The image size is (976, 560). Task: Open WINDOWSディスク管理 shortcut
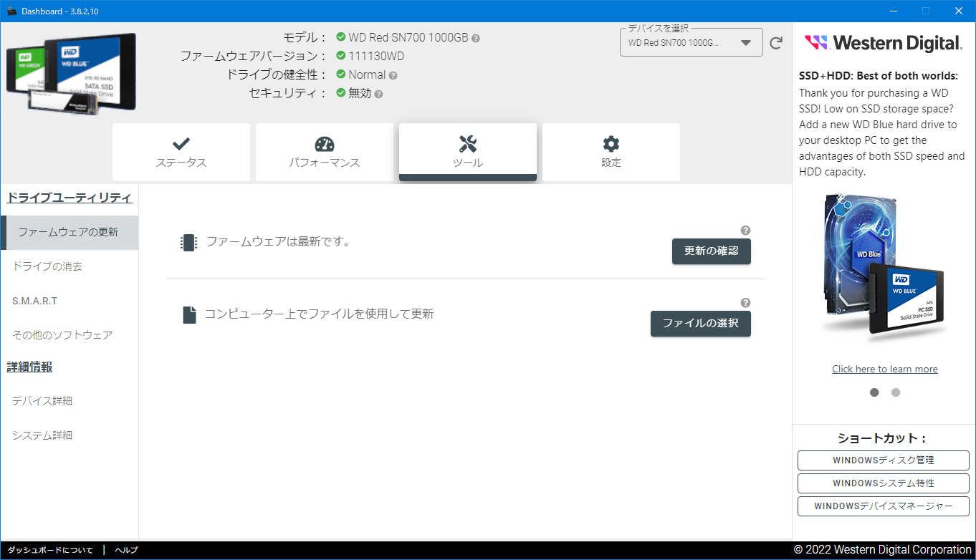[884, 460]
